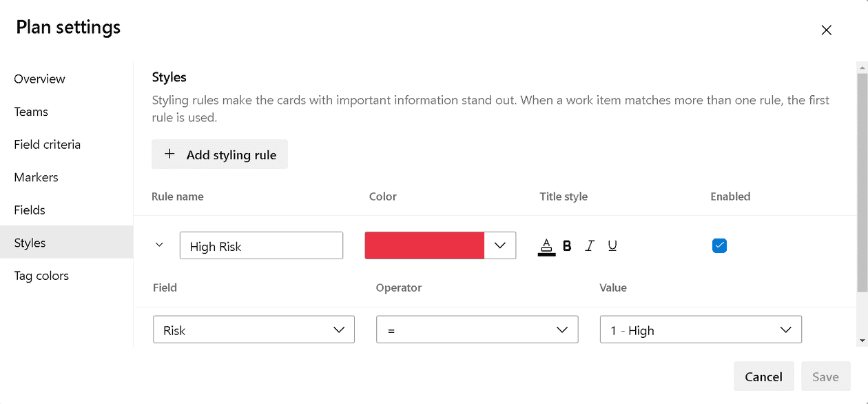
Task: Go to Field criteria settings
Action: [47, 144]
